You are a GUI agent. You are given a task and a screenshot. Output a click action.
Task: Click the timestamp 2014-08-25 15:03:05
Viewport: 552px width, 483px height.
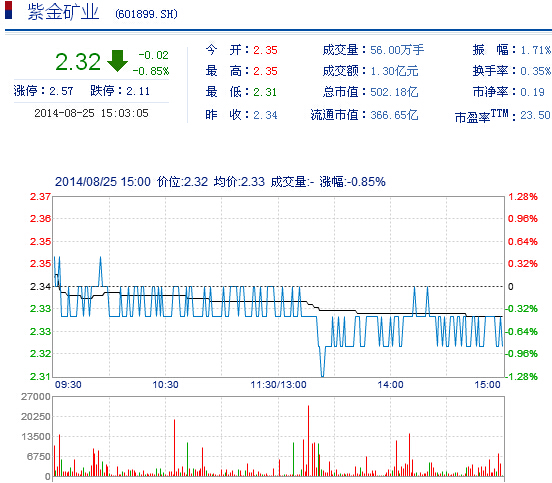tap(92, 113)
